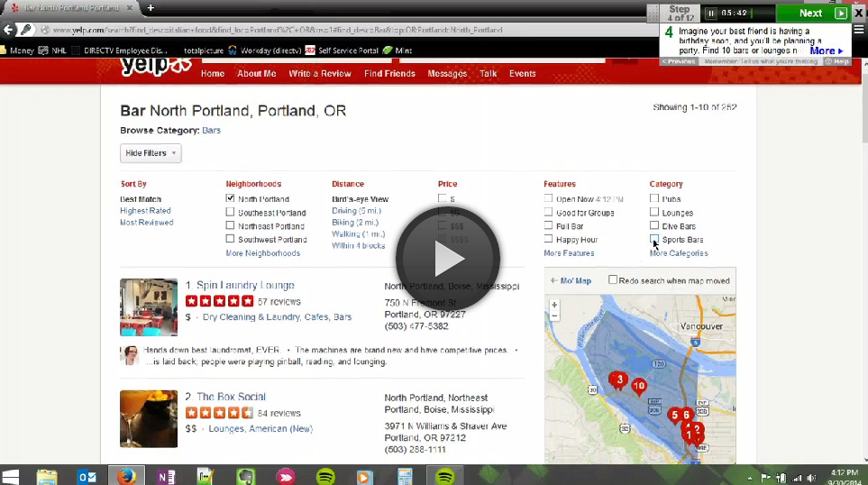Open the Spin Laundry Lounge listing
The width and height of the screenshot is (868, 485).
pos(245,285)
